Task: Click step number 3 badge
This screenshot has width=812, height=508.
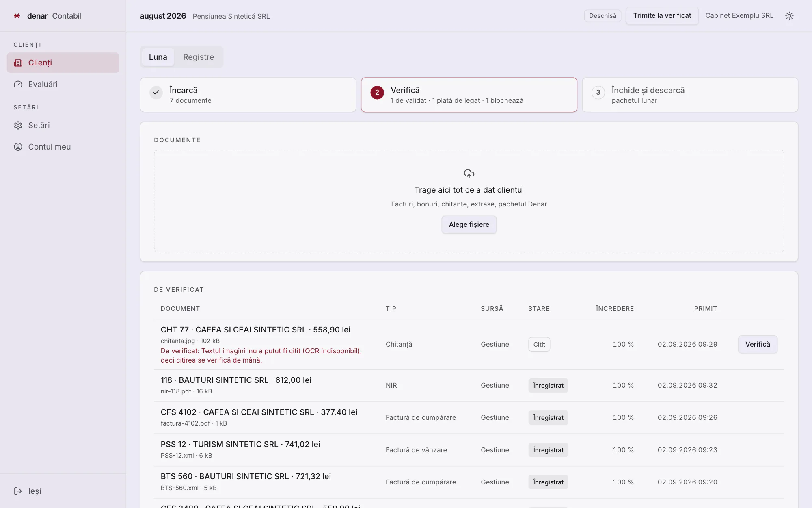Action: pyautogui.click(x=598, y=93)
